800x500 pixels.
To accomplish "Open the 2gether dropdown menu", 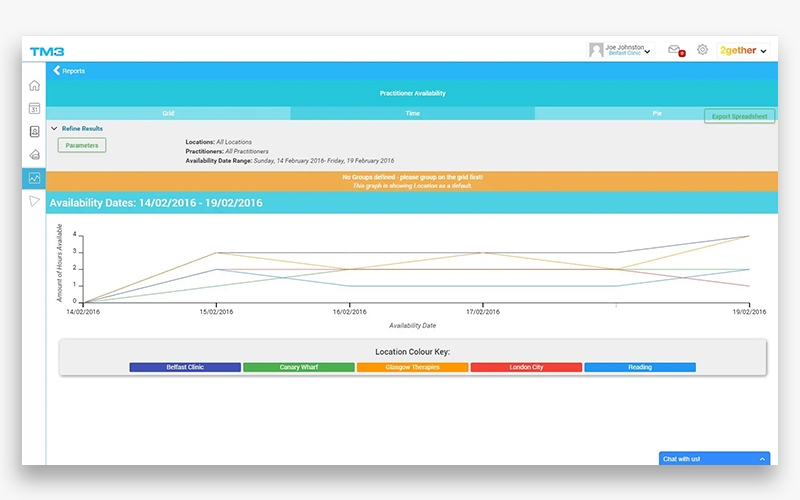I will click(743, 51).
